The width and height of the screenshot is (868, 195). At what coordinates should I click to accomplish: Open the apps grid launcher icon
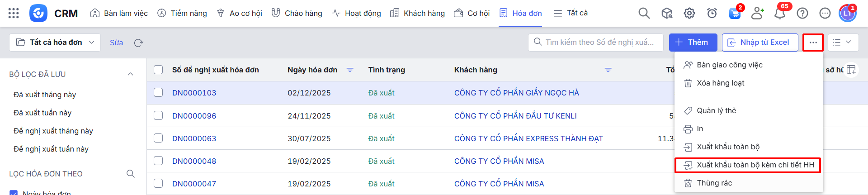click(14, 13)
